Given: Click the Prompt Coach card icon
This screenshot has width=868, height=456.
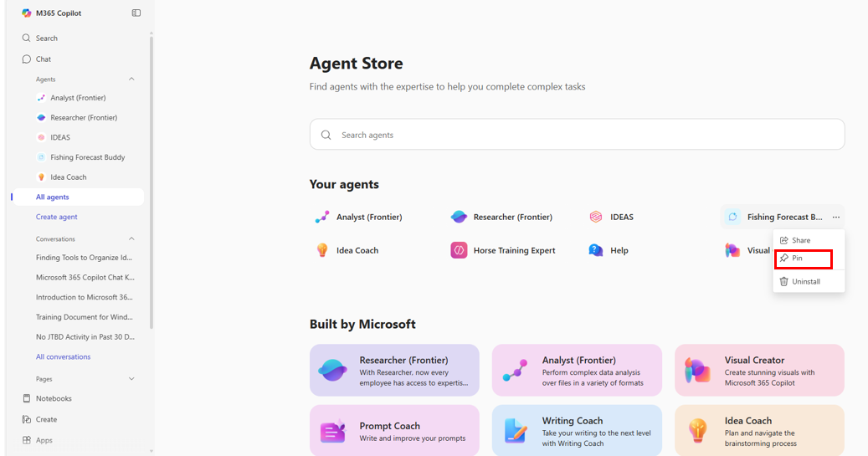Looking at the screenshot, I should pos(332,431).
